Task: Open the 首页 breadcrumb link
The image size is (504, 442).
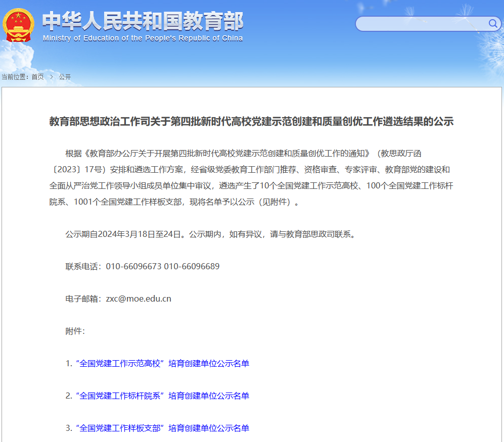Action: (x=37, y=77)
